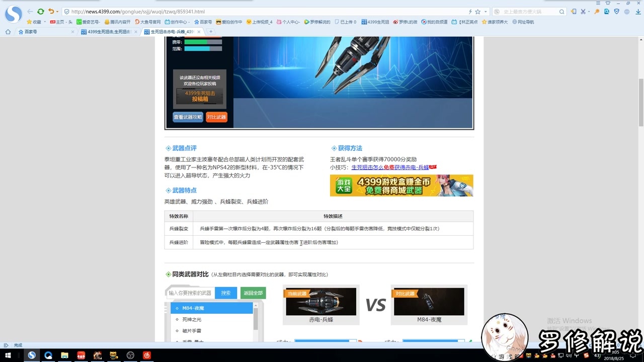Viewport: 644px width, 362px height.
Task: Open 生死狙击怎么免费获得赤电-兵蜂 link
Action: [390, 167]
